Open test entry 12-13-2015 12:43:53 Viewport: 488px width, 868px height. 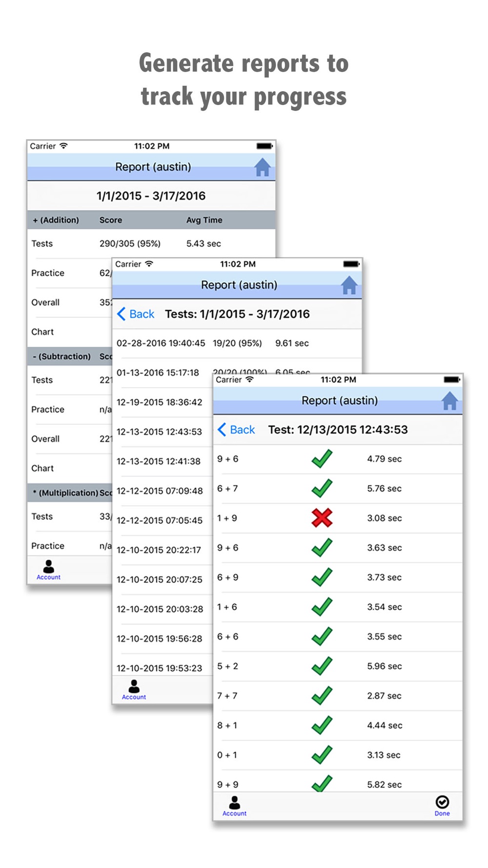pyautogui.click(x=163, y=432)
